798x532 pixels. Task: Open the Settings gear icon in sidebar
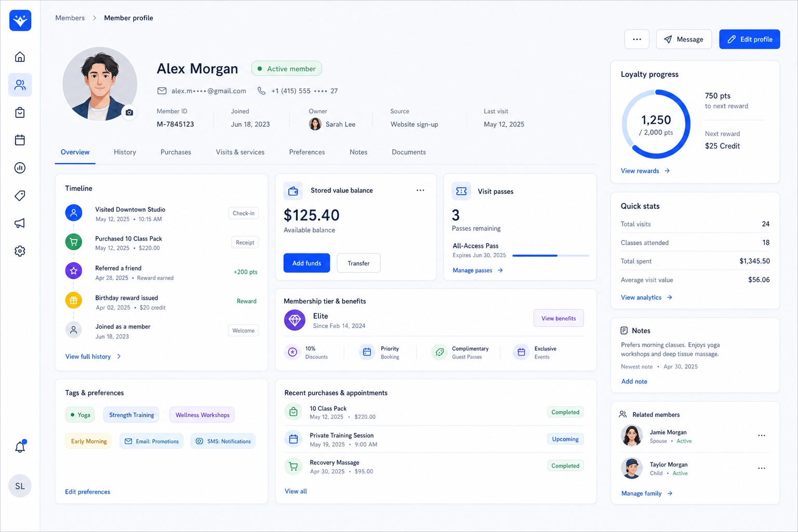tap(20, 251)
